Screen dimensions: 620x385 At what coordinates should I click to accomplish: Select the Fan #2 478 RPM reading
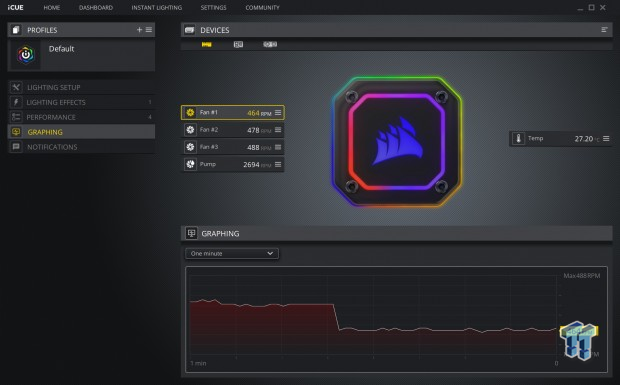259,130
